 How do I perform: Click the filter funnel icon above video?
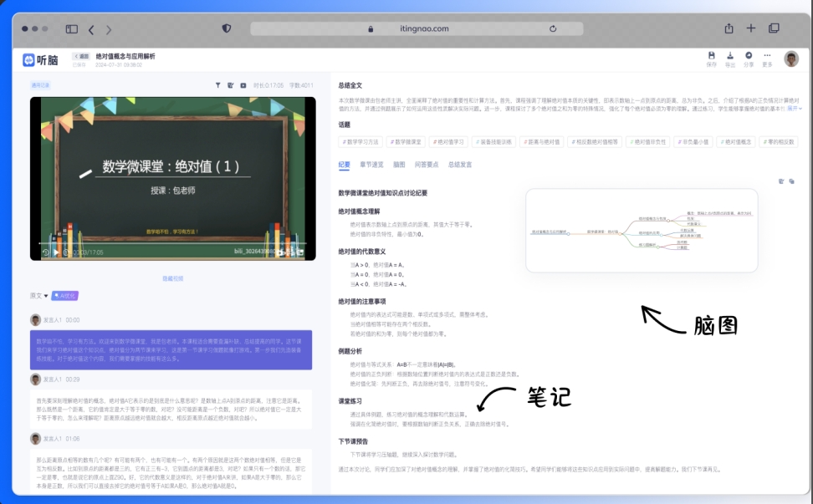click(x=218, y=85)
